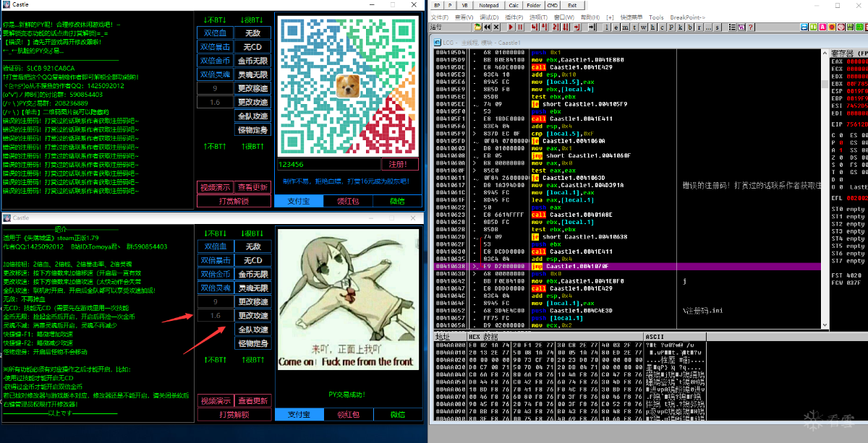Click the go-to-address arrow icon in OllyDbg toolbar
The width and height of the screenshot is (868, 443).
pos(591,27)
